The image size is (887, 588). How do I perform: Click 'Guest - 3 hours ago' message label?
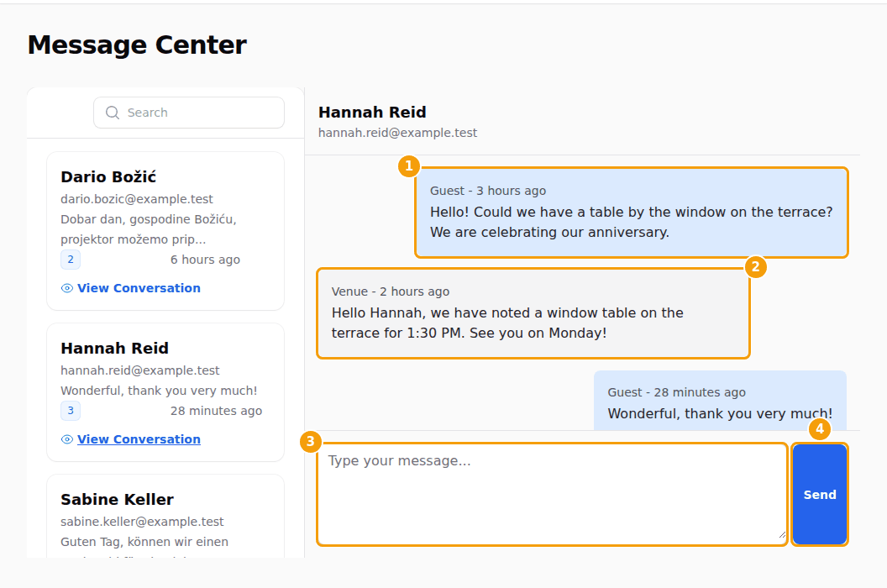[488, 191]
